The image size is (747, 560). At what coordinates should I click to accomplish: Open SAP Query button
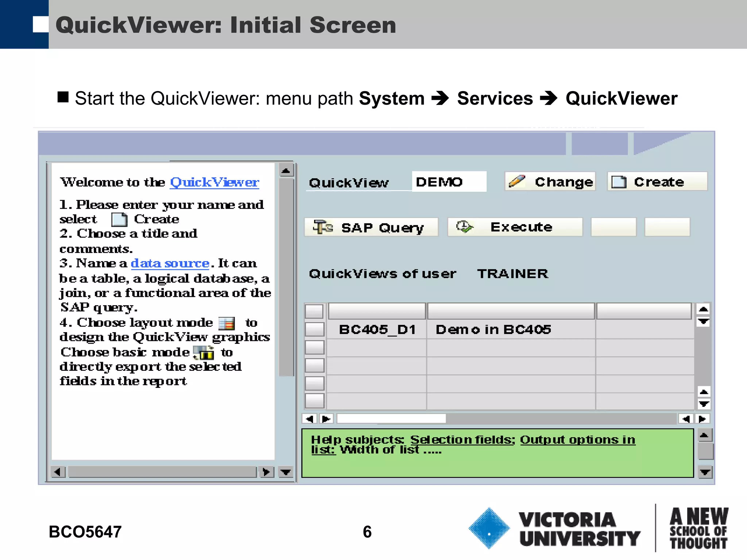(x=371, y=227)
